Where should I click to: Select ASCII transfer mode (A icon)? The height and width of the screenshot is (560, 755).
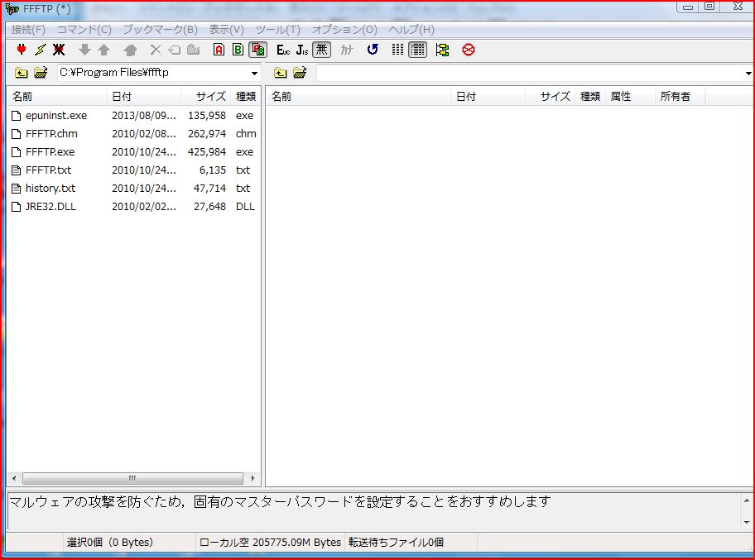219,50
